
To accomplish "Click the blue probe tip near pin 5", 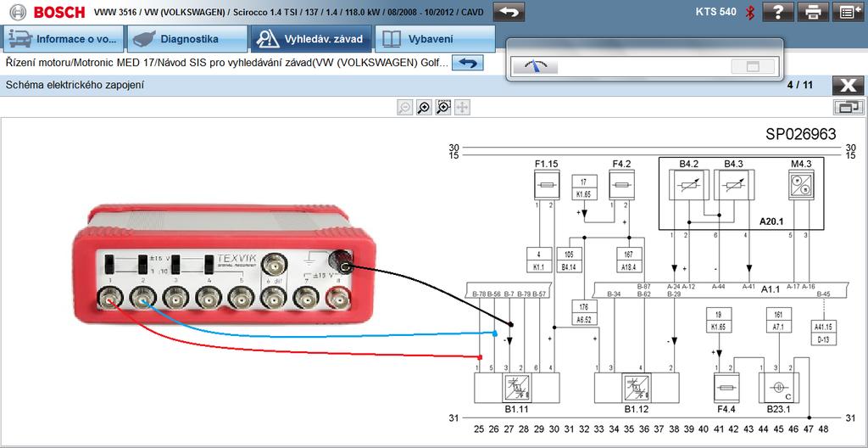I will (x=495, y=333).
